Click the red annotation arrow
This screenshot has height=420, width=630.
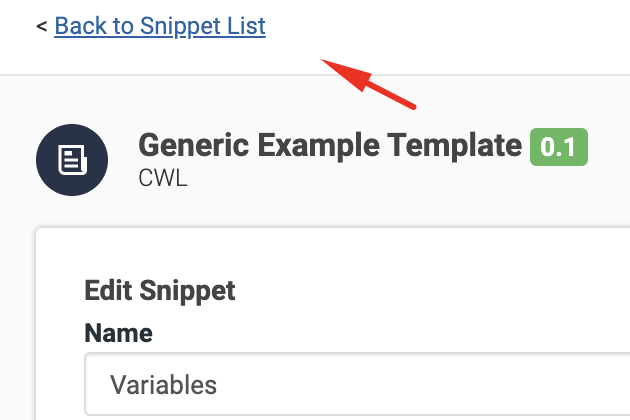[368, 84]
